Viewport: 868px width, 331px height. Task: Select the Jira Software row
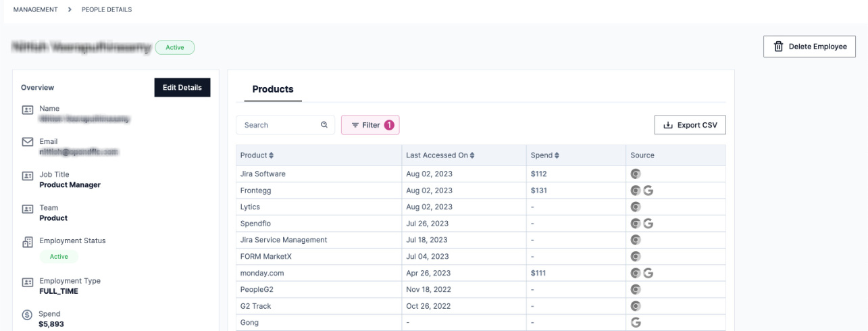481,174
